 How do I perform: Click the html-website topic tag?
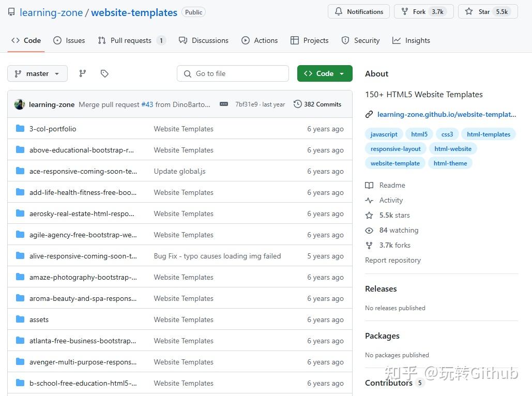(453, 148)
